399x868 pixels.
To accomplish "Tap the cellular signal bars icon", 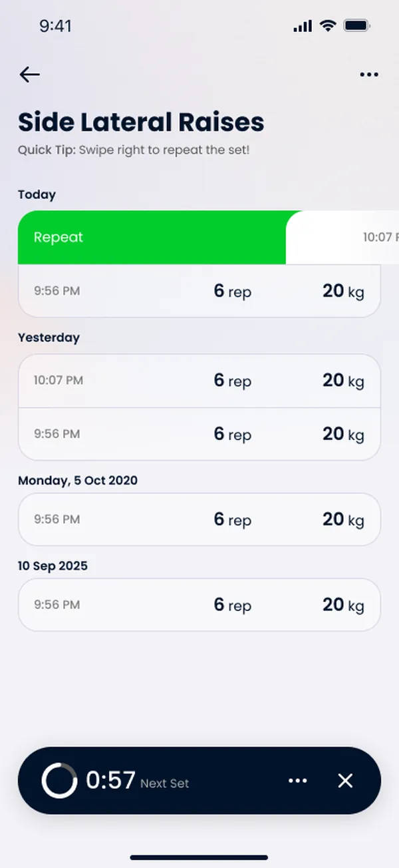I will coord(303,26).
